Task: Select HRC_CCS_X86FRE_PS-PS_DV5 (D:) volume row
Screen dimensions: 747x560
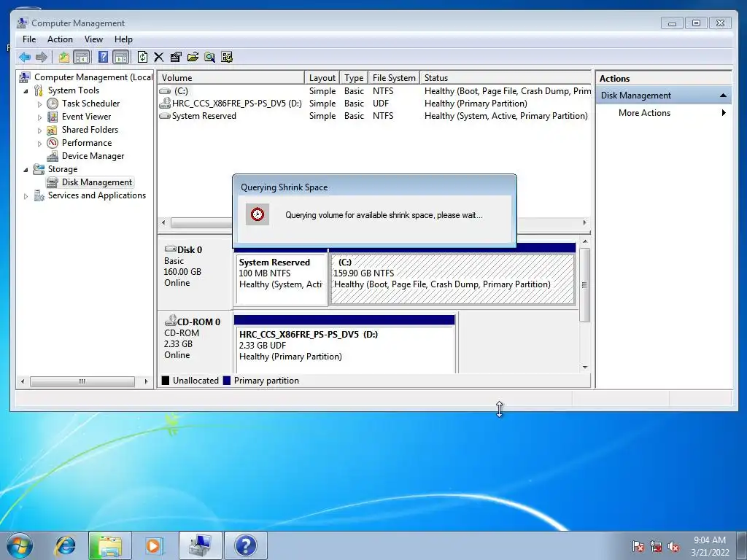Action: pyautogui.click(x=374, y=104)
